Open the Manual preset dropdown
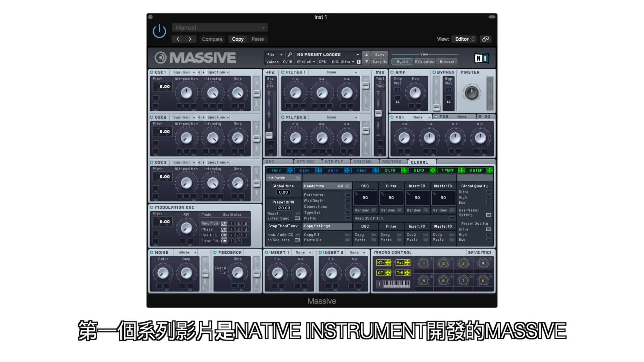 220,27
